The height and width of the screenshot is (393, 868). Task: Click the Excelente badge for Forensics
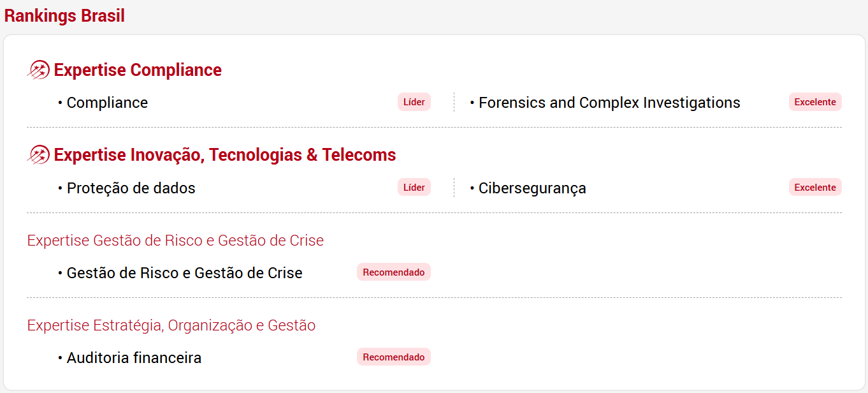click(x=815, y=102)
